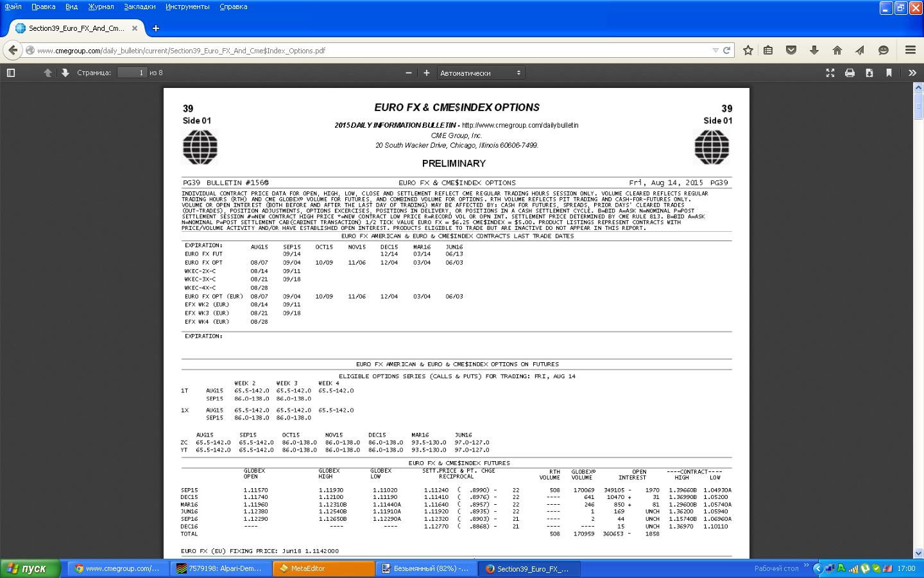Click the EURO FX & CME$INDEX OPTIONS title
924x578 pixels.
tap(457, 108)
